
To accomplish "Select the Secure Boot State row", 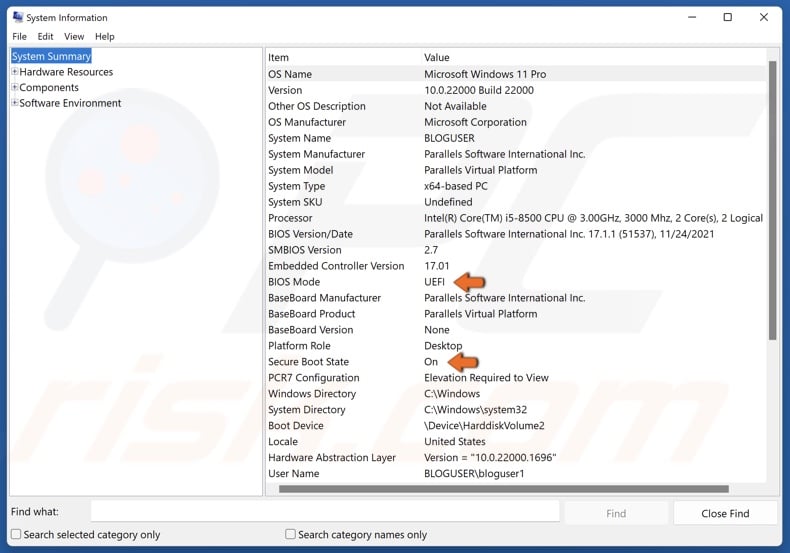I will click(516, 362).
